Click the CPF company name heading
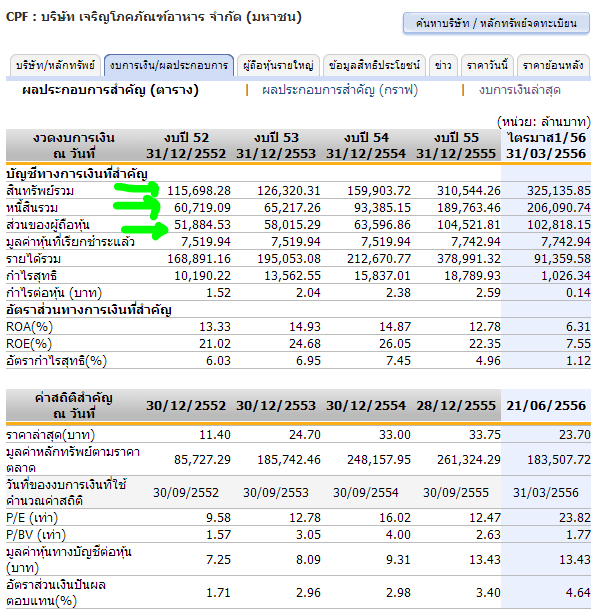 154,17
